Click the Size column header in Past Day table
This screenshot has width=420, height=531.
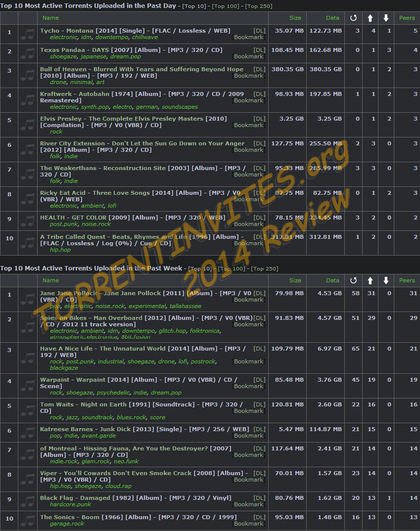coord(295,18)
